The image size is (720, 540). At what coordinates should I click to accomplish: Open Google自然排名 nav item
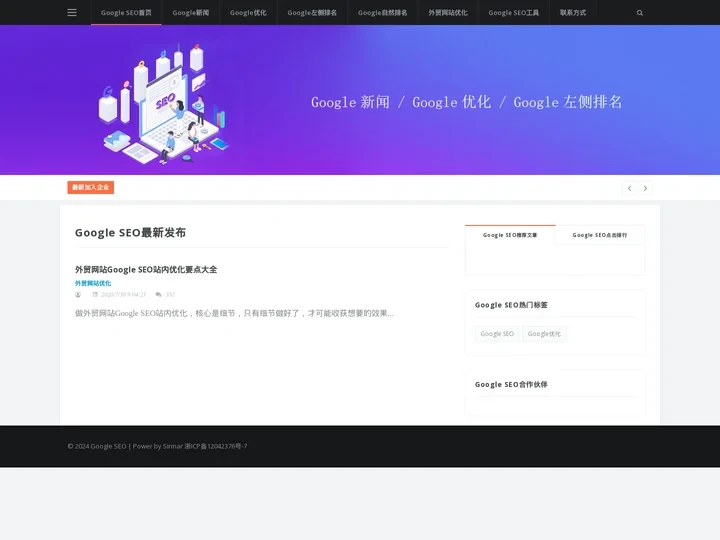382,13
